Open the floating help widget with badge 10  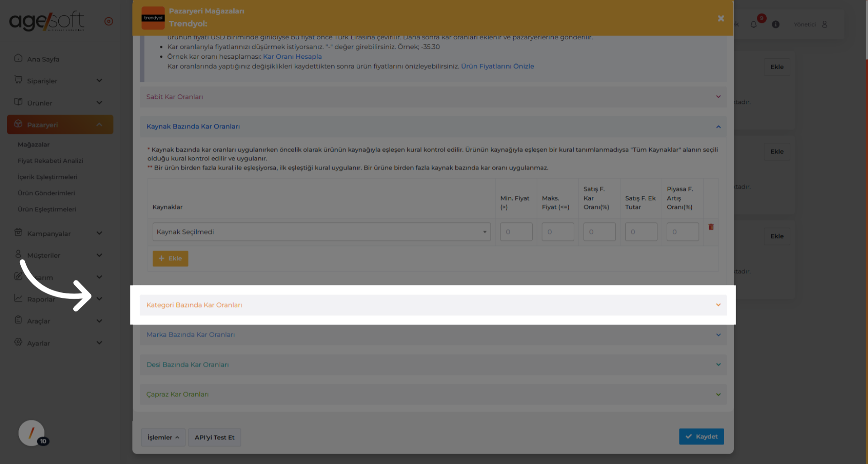point(32,433)
